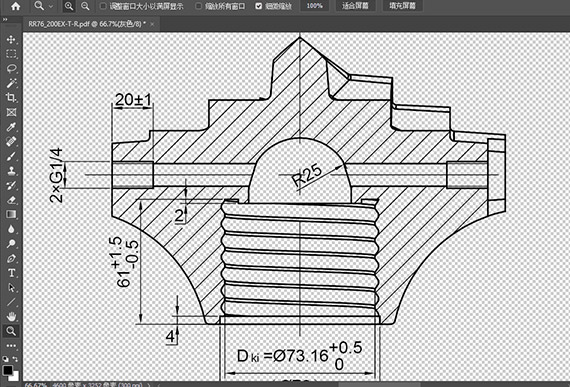Screen dimensions: 570x387
Task: Select the Magic Wand tool
Action: pos(11,83)
